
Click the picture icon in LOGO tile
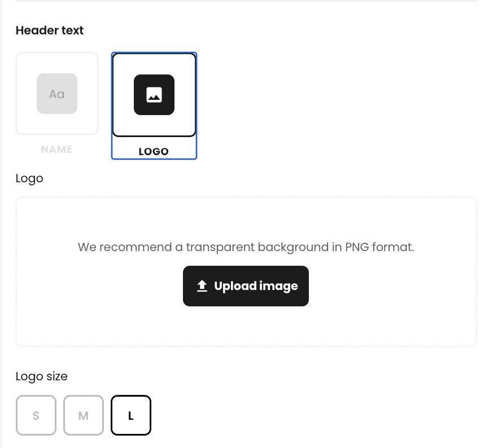(154, 95)
